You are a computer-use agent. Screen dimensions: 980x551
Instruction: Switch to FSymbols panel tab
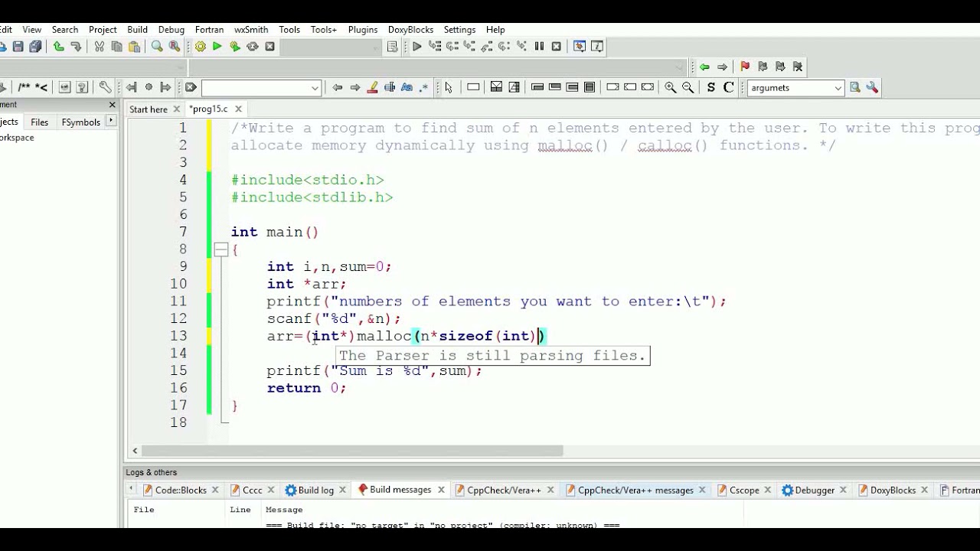click(x=80, y=122)
